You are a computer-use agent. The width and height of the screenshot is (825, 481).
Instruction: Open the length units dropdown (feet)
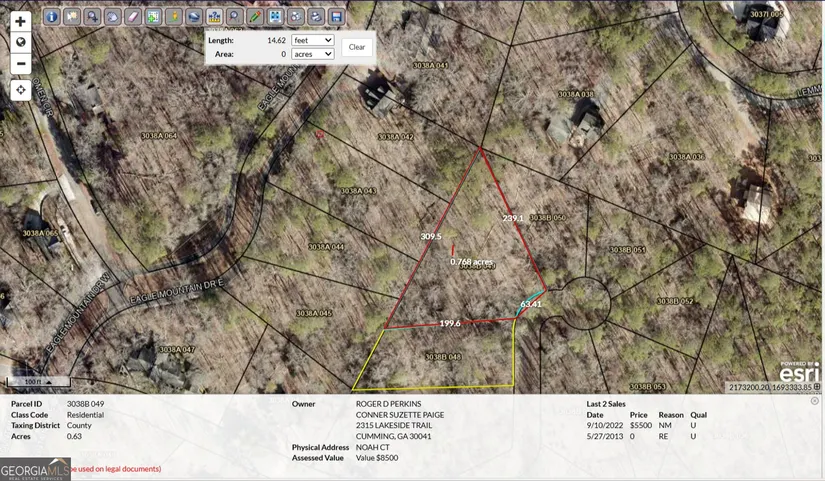click(312, 40)
